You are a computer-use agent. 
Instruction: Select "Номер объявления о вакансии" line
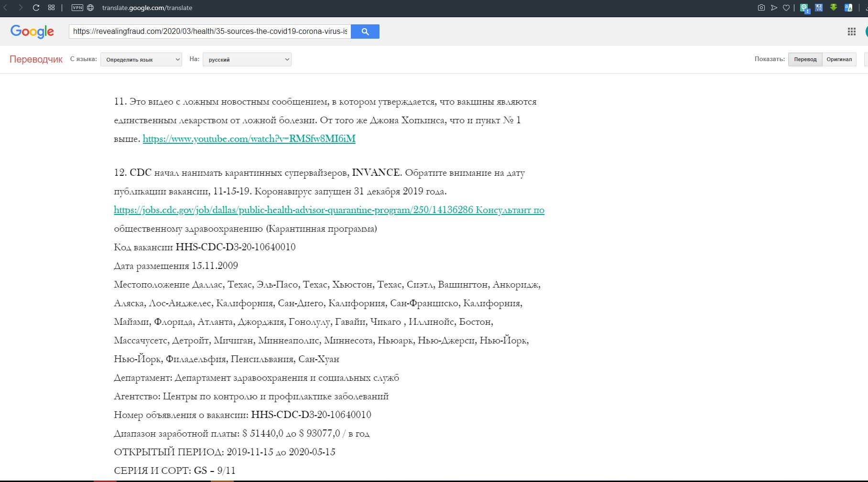[242, 415]
